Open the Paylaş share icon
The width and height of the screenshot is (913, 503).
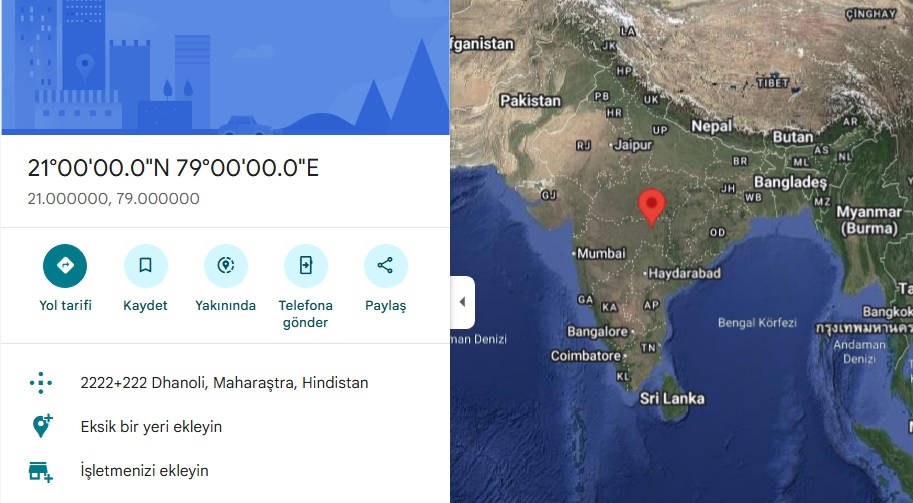(385, 266)
